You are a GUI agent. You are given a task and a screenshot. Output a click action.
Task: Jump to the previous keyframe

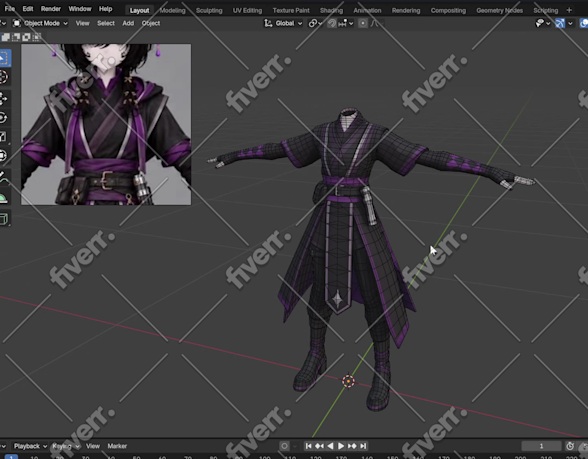[320, 446]
